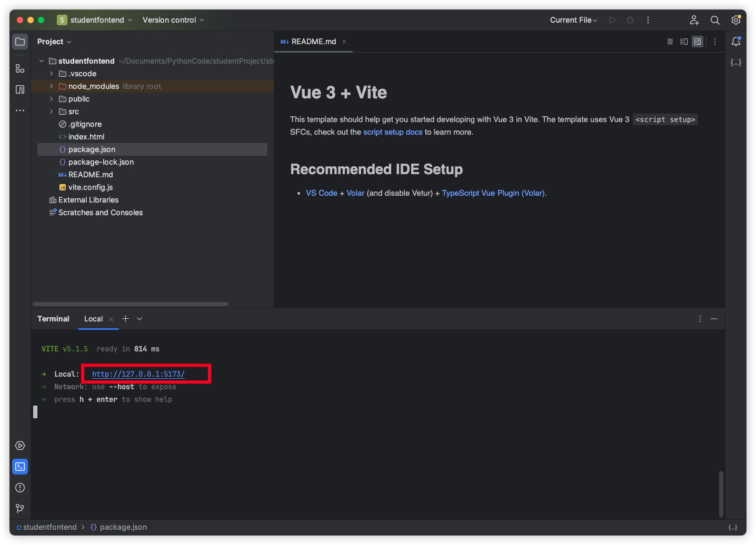The width and height of the screenshot is (756, 545).
Task: Click the Project panel horizontal scrollbar
Action: point(131,304)
